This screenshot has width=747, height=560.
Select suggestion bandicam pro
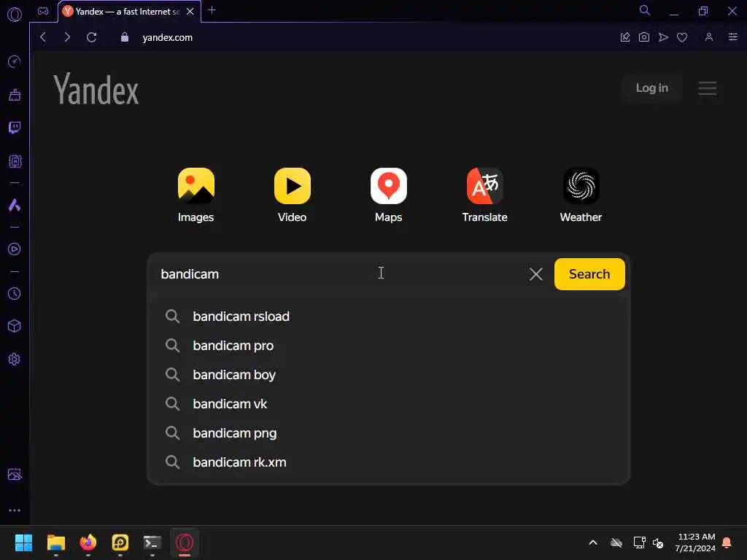[388, 346]
